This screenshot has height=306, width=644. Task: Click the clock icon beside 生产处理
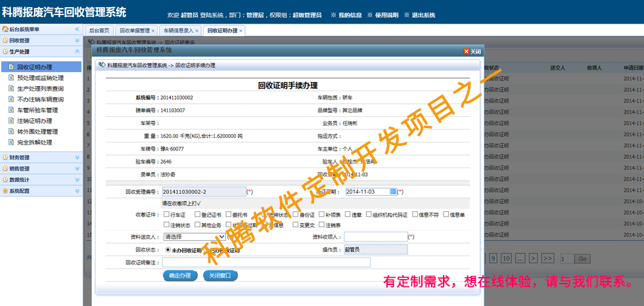[5, 52]
